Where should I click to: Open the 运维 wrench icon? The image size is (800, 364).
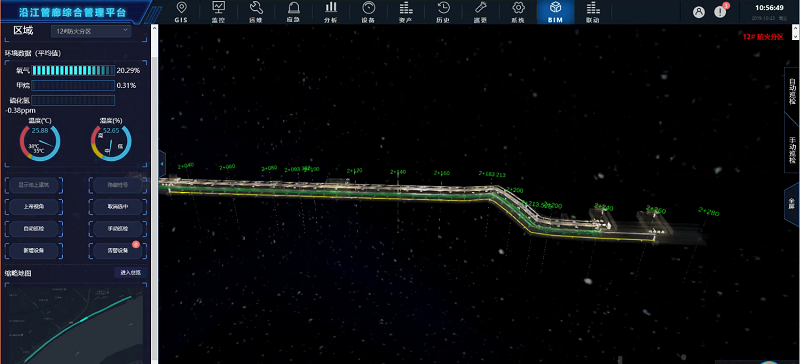coord(256,8)
